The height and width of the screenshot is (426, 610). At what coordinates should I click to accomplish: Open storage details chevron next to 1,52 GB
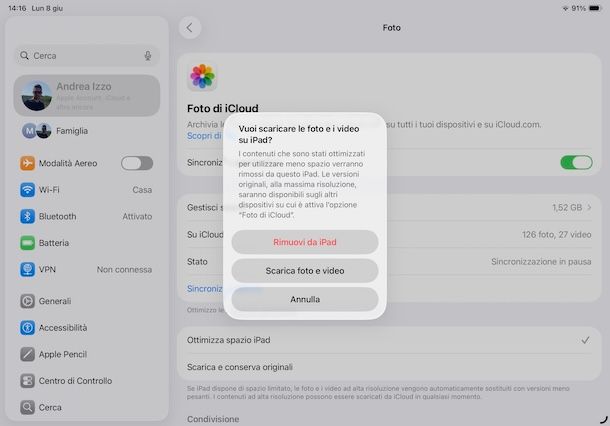589,207
